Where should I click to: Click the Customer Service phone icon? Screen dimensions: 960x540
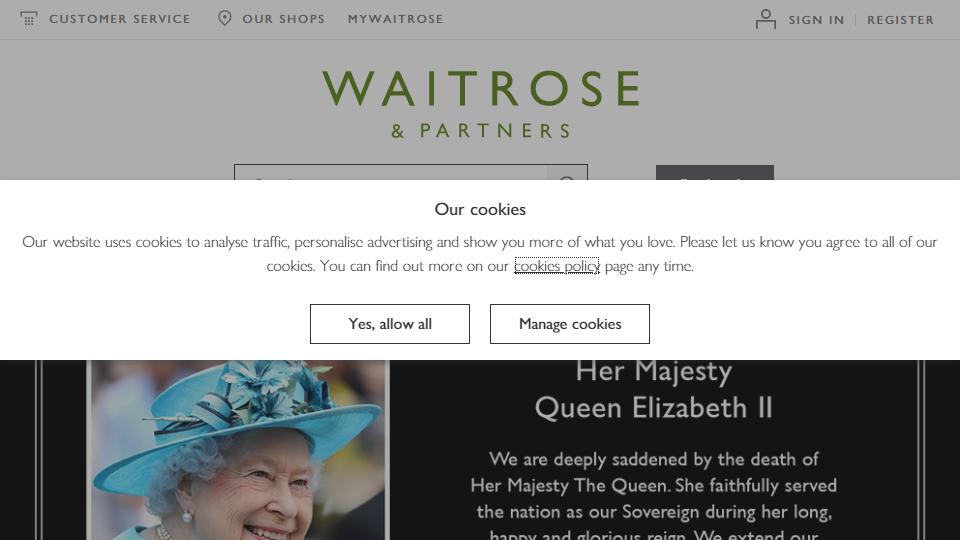point(29,19)
